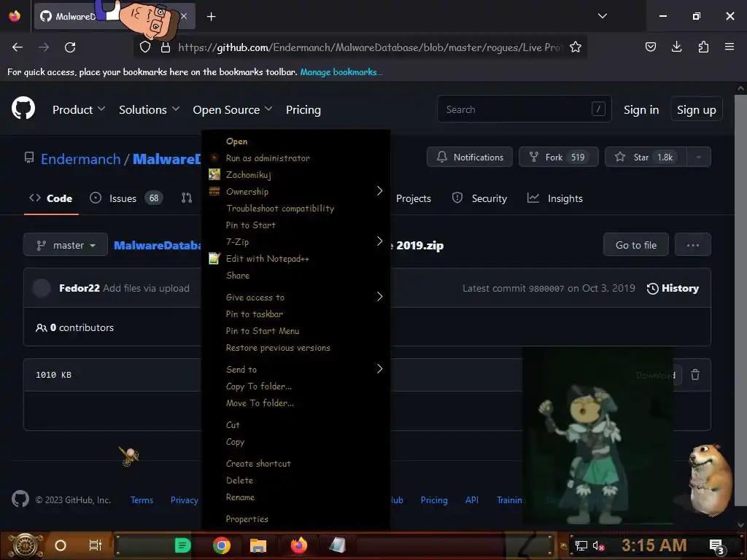Select Properties in context menu
Image resolution: width=747 pixels, height=560 pixels.
295,519
